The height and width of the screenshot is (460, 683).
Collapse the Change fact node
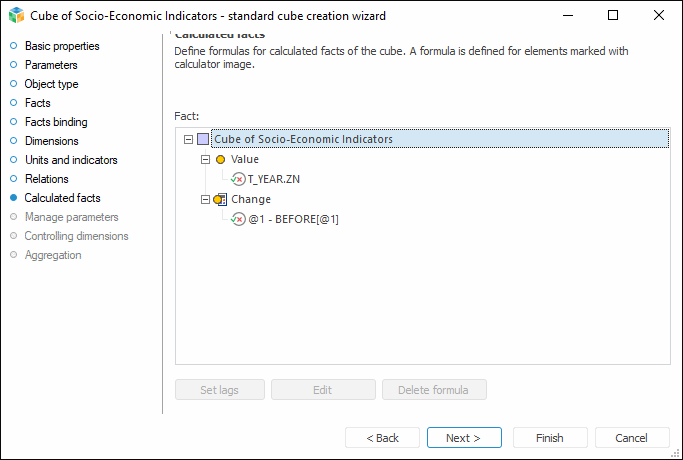pos(205,200)
